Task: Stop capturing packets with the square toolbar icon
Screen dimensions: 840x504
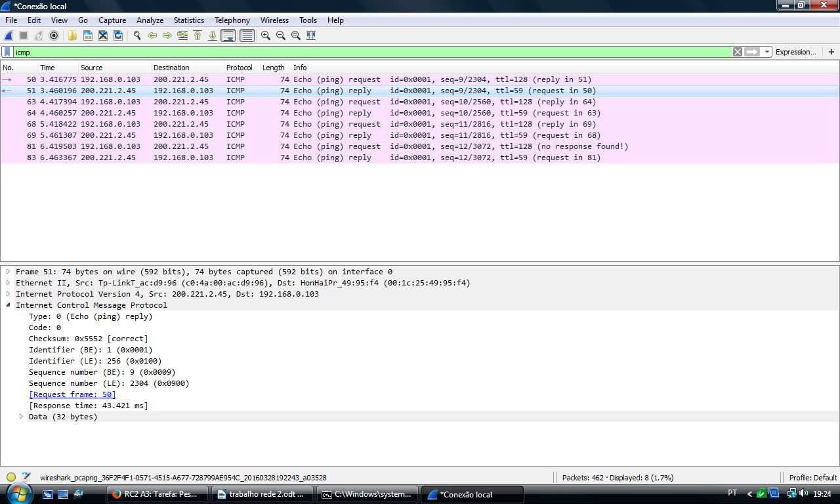Action: (x=24, y=35)
